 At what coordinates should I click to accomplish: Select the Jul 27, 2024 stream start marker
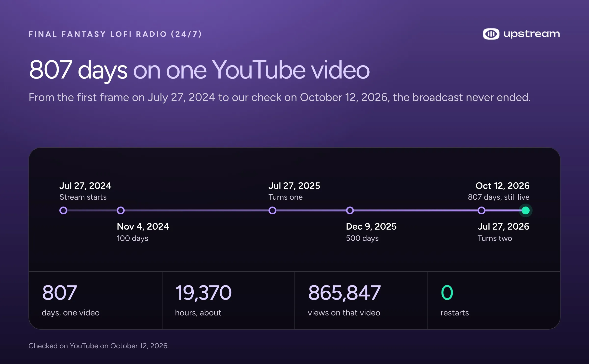point(63,210)
